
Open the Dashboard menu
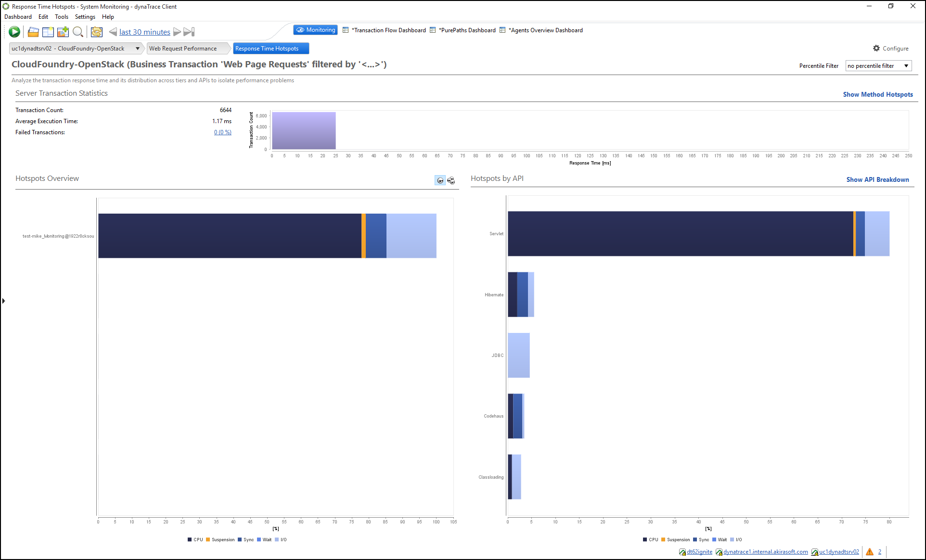(x=18, y=17)
